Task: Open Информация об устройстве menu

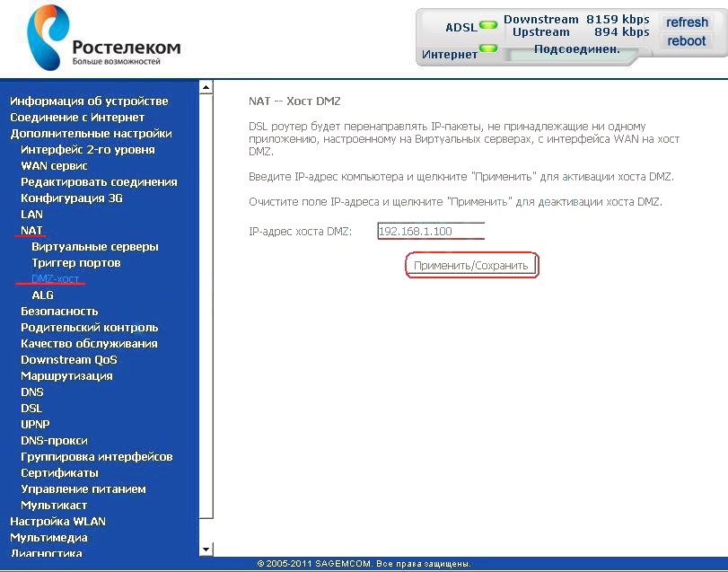Action: (x=89, y=101)
